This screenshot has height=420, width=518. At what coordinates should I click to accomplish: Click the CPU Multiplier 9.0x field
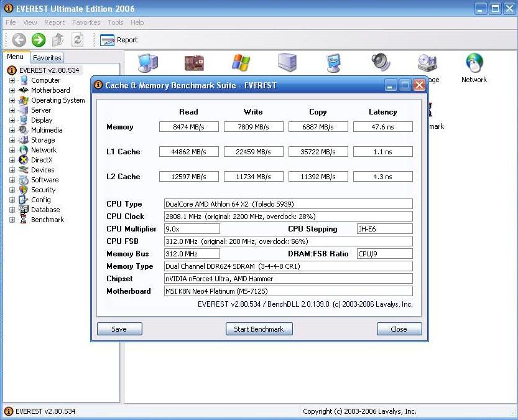click(192, 229)
